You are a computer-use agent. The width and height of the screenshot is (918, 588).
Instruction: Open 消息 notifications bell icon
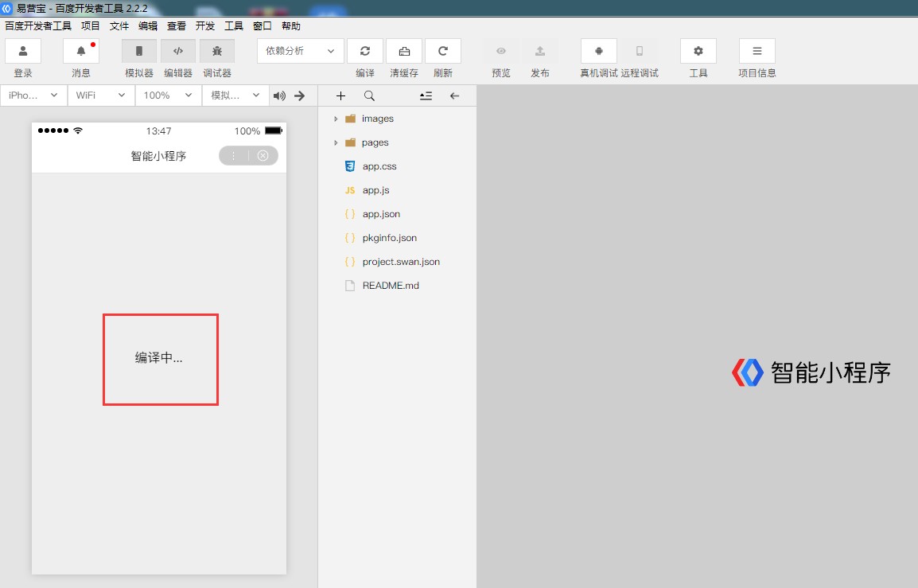click(x=81, y=51)
